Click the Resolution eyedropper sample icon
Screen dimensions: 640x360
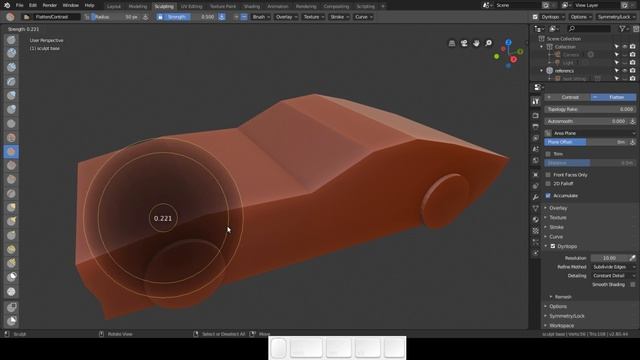pyautogui.click(x=632, y=258)
